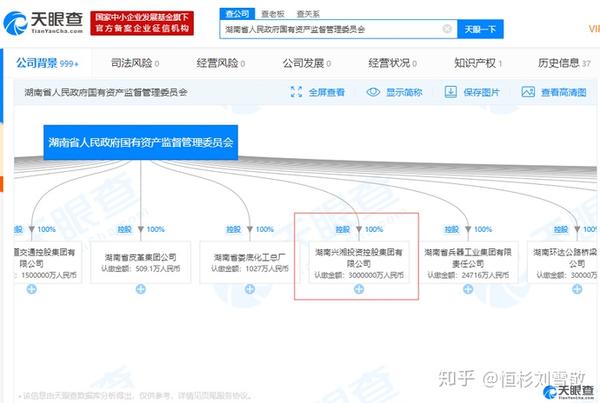Select the blue root node 湖南省人民政府国有资产监督管理委员会
Screen dimensions: 600x403
point(141,142)
